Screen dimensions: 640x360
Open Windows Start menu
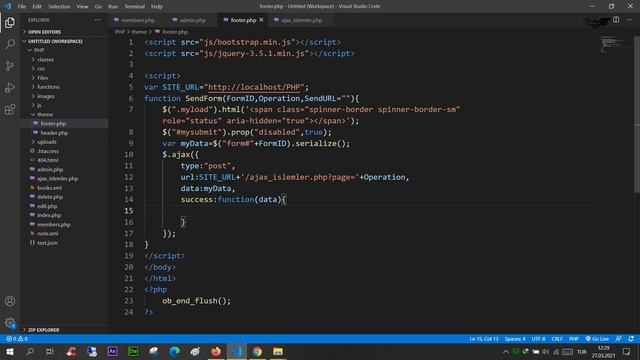(x=10, y=351)
